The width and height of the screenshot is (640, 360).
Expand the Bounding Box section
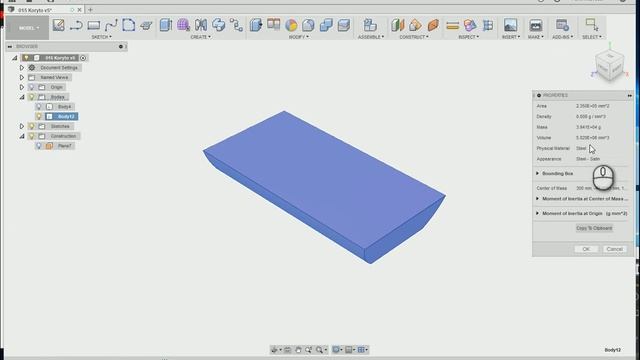coord(538,173)
